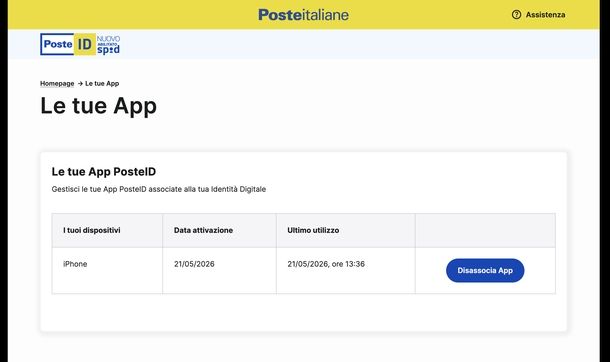Click the 21/05/2026, ore 13:36 cell
Screen dimensions: 610x362
pyautogui.click(x=345, y=270)
